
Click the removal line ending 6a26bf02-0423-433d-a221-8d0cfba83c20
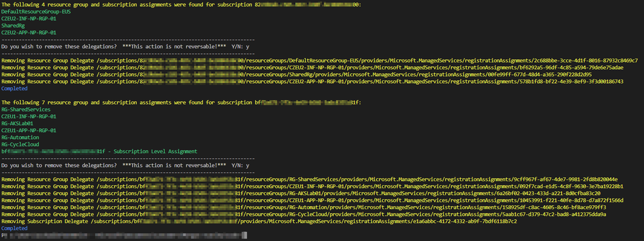click(301, 194)
